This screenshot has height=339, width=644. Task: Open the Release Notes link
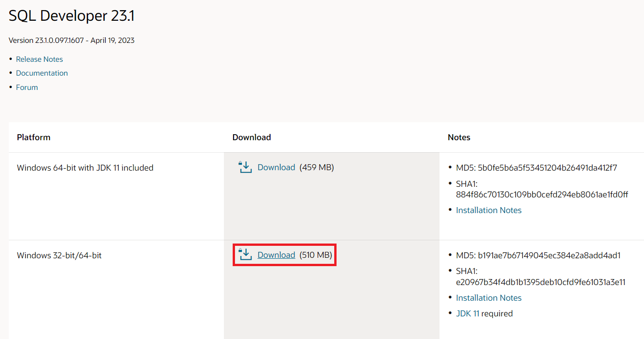(39, 59)
